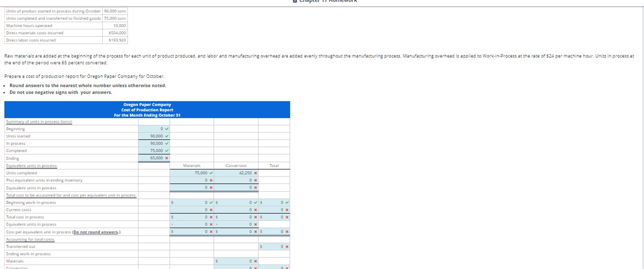Select the Current costs row label
This screenshot has width=644, height=269.
point(19,210)
